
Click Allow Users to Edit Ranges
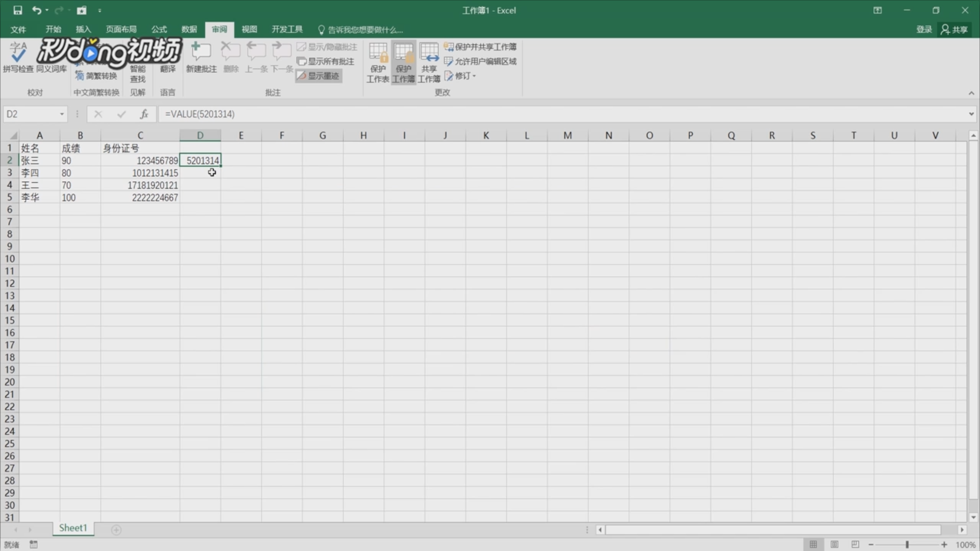[480, 61]
